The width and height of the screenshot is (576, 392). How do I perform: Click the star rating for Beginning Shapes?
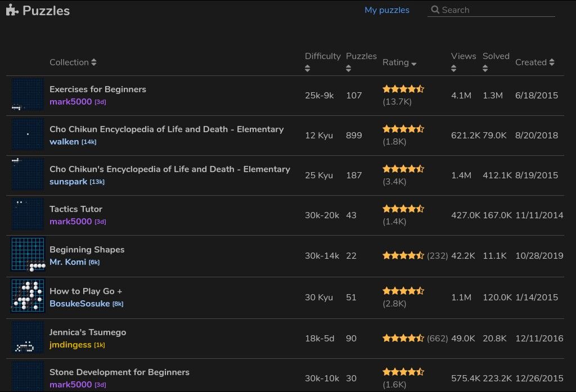(403, 255)
